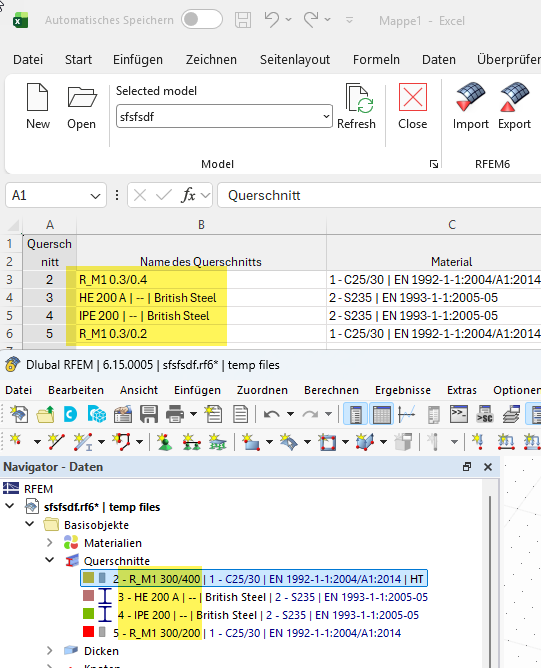Click red color swatch of section 5
The height and width of the screenshot is (668, 541).
point(88,631)
